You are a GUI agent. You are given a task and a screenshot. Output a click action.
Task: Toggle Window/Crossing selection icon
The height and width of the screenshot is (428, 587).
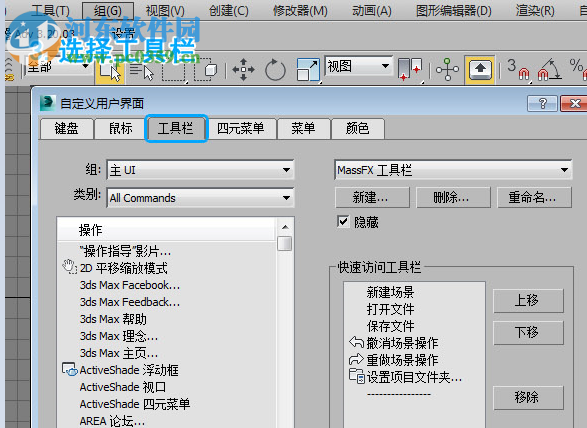(206, 70)
